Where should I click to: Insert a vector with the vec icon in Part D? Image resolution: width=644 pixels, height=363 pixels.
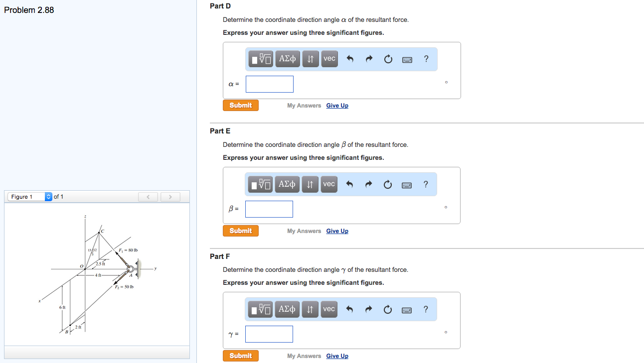pyautogui.click(x=329, y=58)
